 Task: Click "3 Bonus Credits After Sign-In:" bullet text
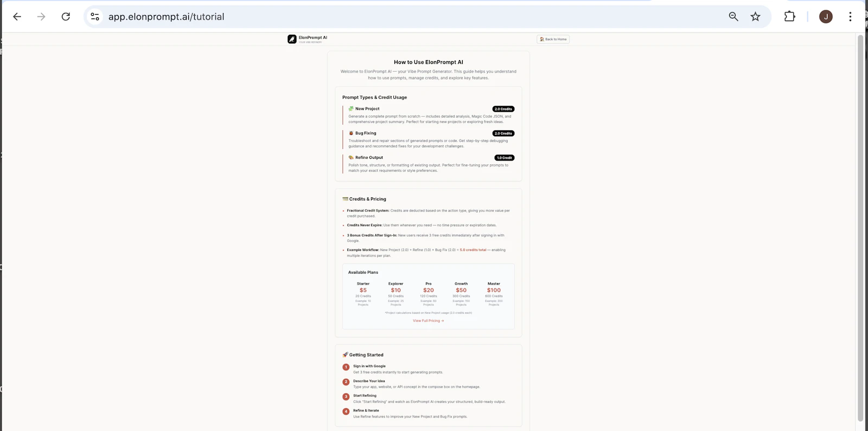[372, 235]
